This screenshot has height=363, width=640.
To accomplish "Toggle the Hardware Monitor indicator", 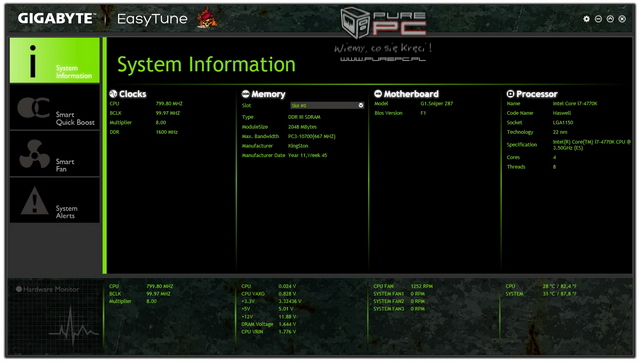I will click(x=19, y=289).
